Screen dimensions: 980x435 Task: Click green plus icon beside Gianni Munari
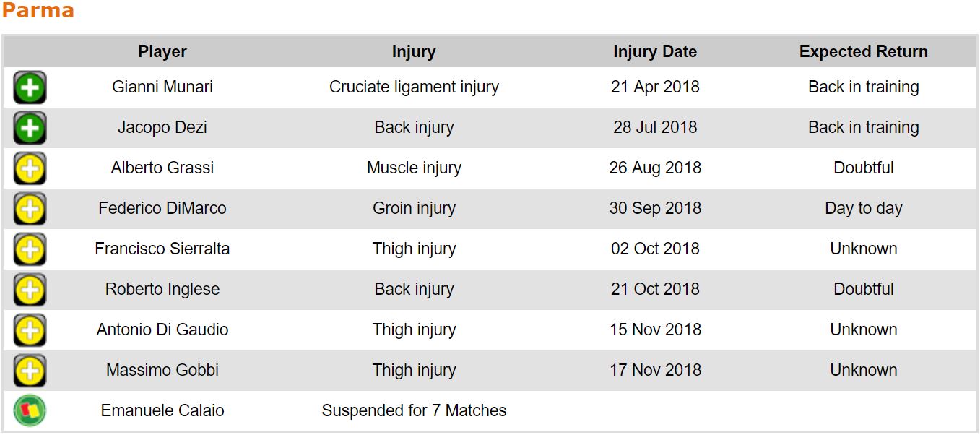click(30, 88)
